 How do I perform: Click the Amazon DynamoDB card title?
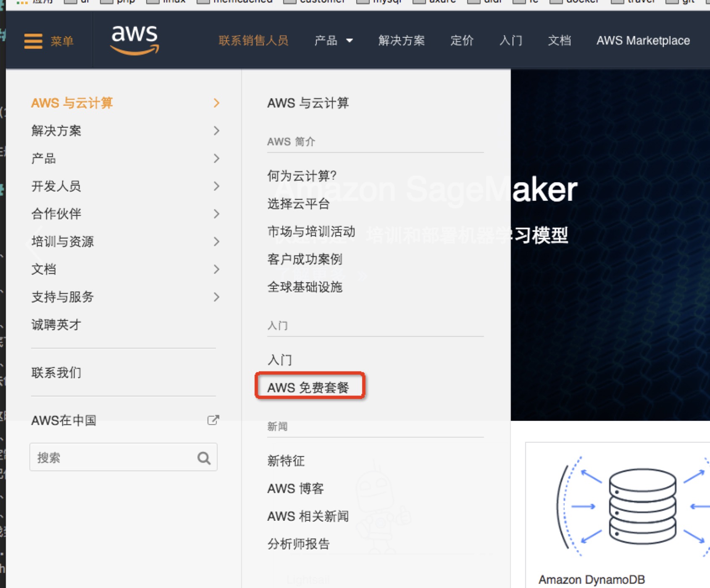coord(592,580)
